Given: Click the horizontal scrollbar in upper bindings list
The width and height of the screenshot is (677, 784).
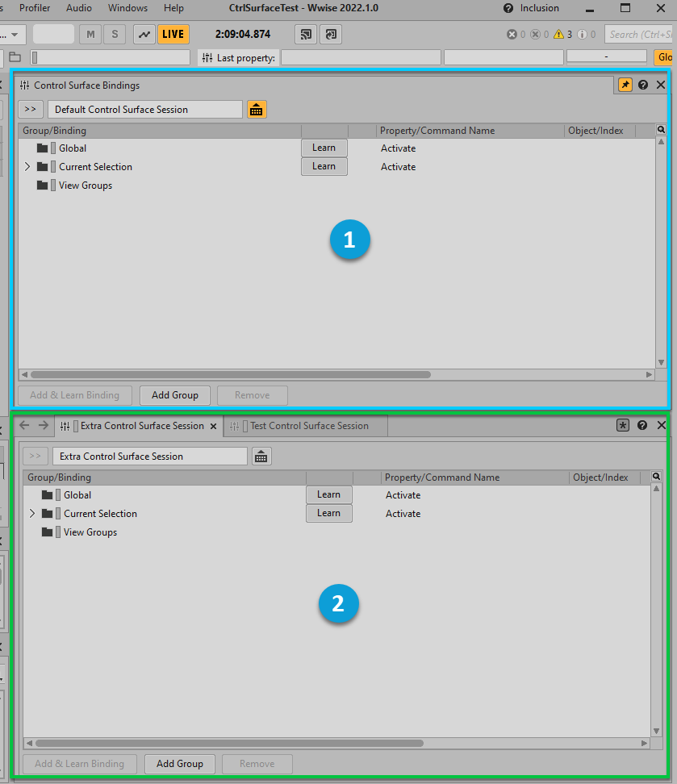Looking at the screenshot, I should 230,374.
